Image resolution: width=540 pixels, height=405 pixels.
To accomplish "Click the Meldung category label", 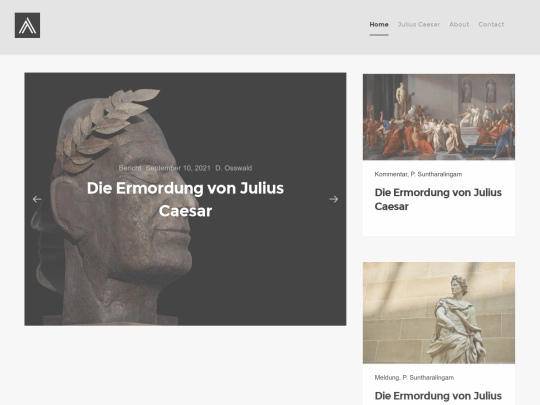I will click(x=387, y=377).
